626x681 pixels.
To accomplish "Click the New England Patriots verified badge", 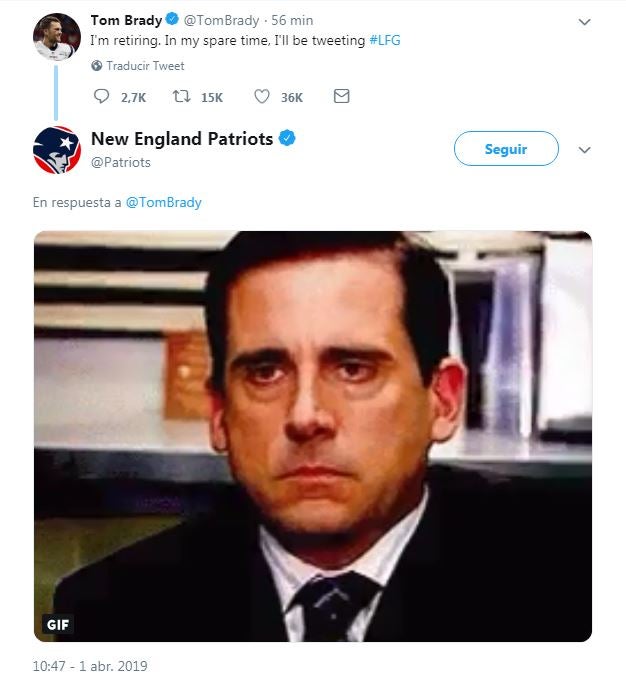I will pyautogui.click(x=287, y=139).
